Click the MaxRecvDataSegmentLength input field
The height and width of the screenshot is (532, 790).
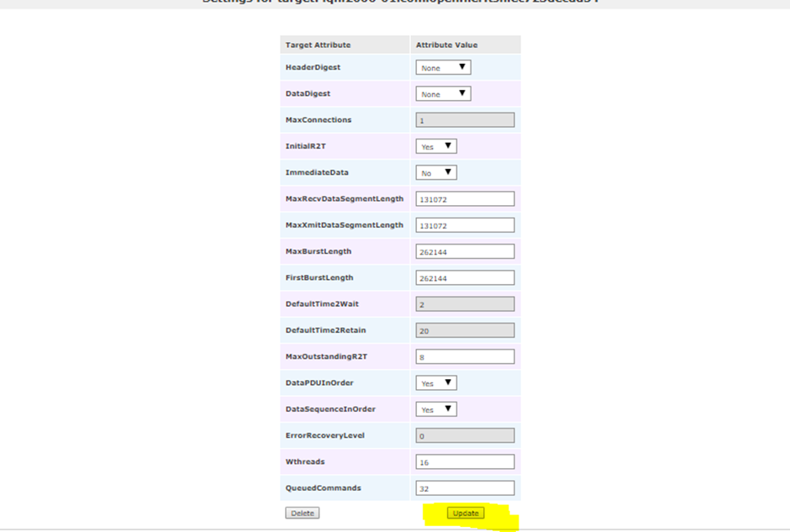point(465,199)
